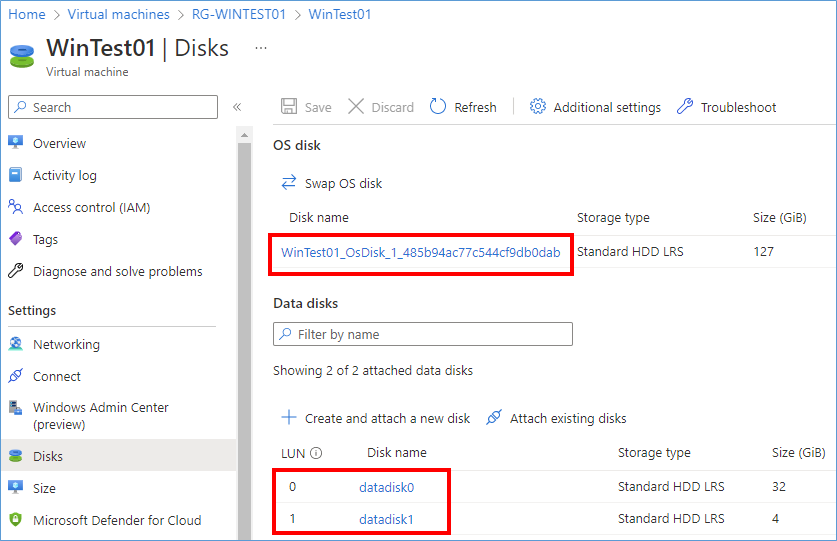Click the sidebar scrollbar up arrow
The width and height of the screenshot is (837, 541).
pyautogui.click(x=244, y=135)
